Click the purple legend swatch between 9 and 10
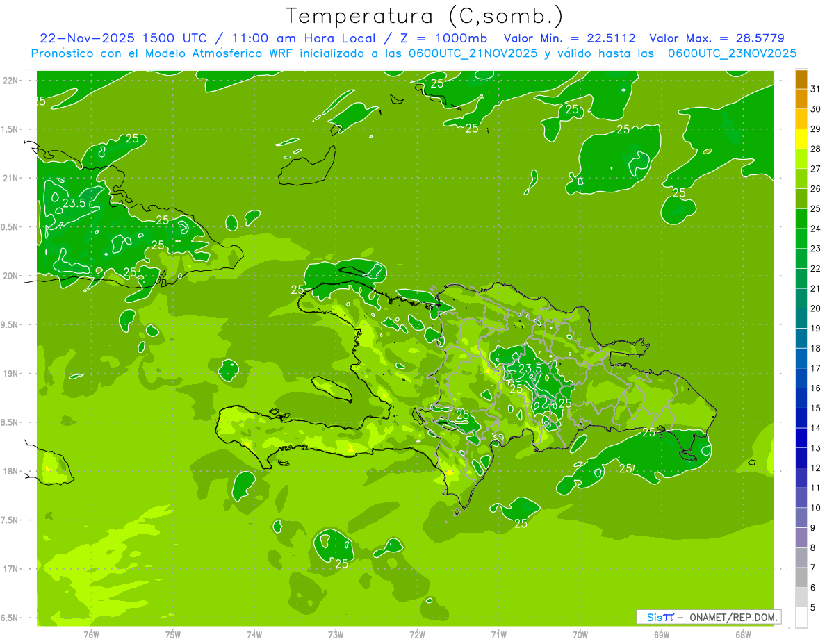This screenshot has height=644, width=834. [x=801, y=518]
